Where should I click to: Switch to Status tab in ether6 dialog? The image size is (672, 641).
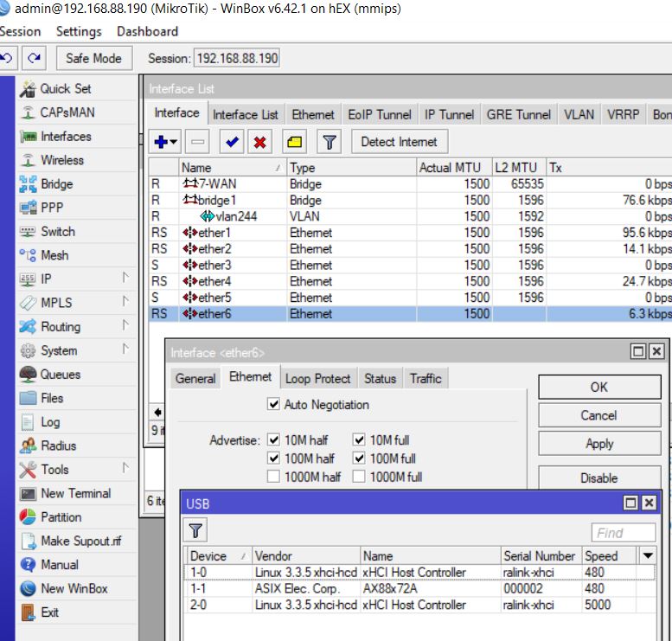[381, 379]
